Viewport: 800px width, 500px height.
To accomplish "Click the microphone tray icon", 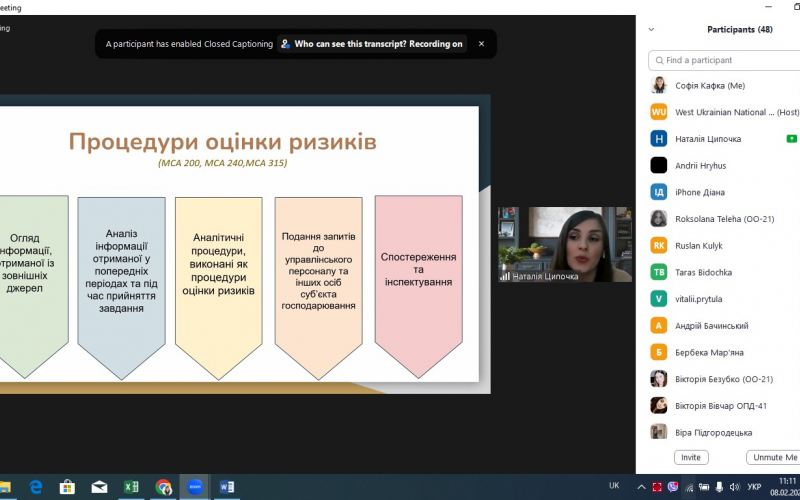I will 719,487.
